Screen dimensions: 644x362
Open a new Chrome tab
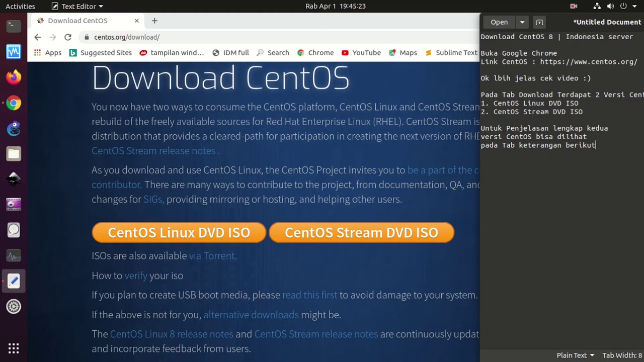(x=154, y=21)
